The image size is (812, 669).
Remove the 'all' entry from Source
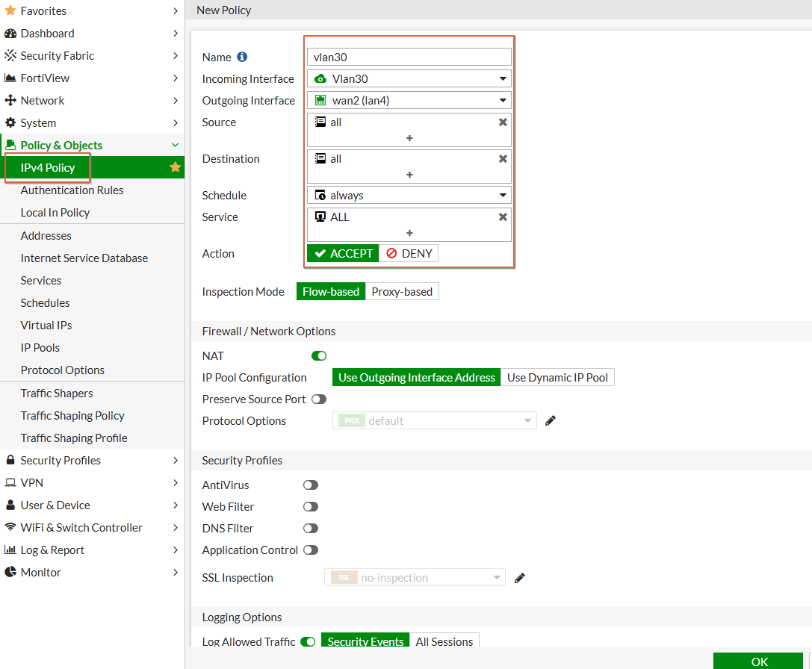point(502,122)
